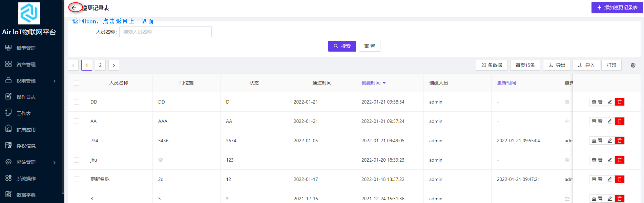Open 每页15条 page size selector

[525, 65]
